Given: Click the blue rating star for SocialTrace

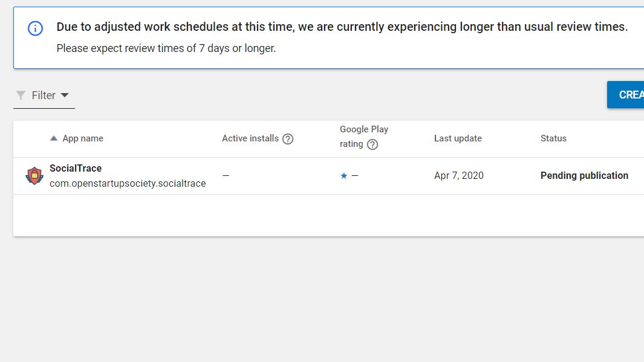Looking at the screenshot, I should 344,176.
